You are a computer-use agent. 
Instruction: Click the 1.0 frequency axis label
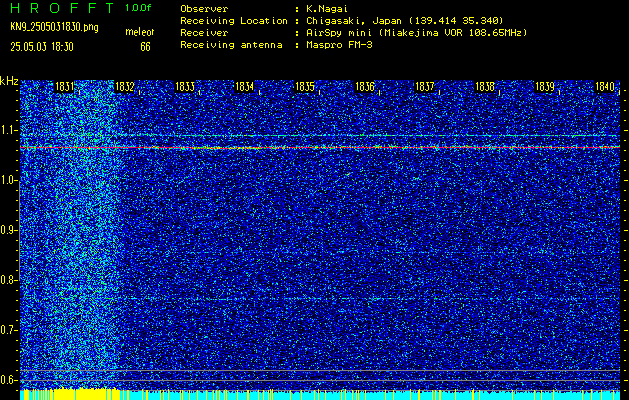8,181
